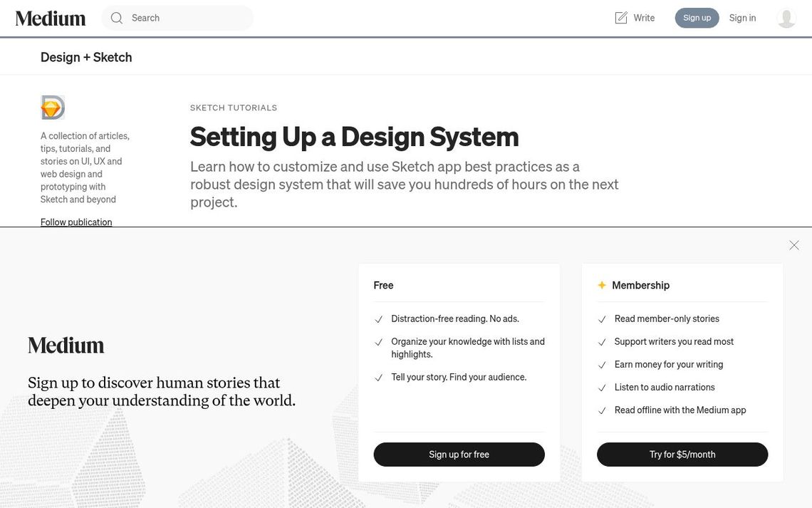Viewport: 812px width, 508px height.
Task: Open the Medium logo in header
Action: (x=51, y=18)
